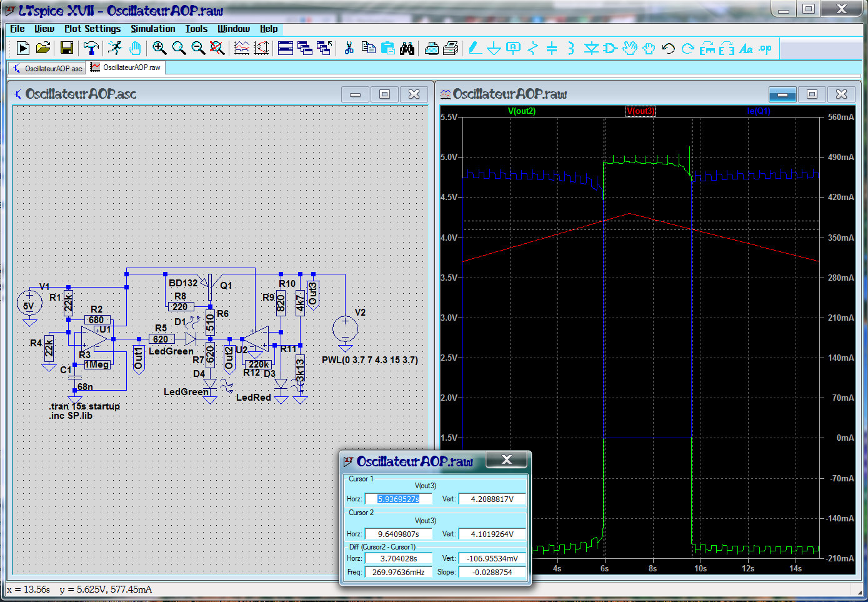Click the Cut scissors icon
The width and height of the screenshot is (868, 602).
tap(349, 48)
